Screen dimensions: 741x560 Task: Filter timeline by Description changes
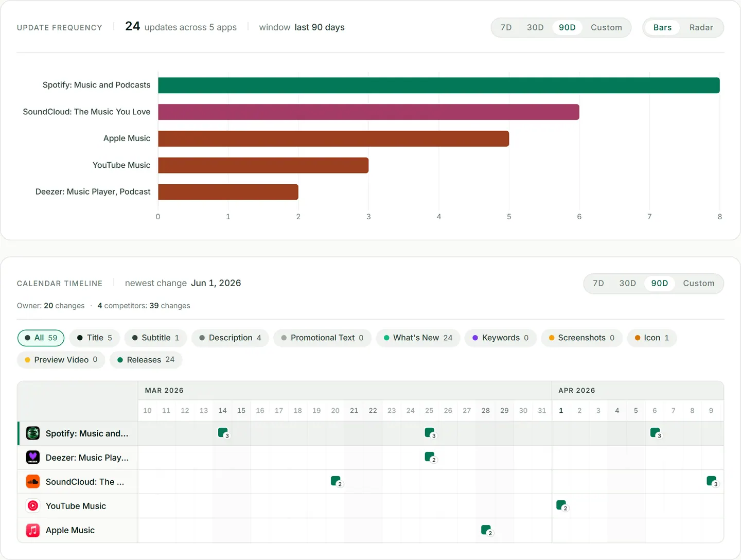click(230, 338)
